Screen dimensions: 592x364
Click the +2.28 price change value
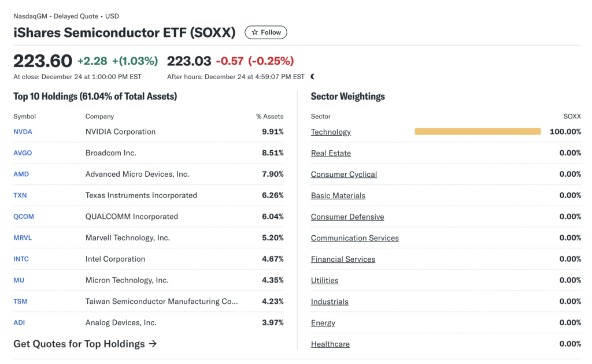pos(92,61)
